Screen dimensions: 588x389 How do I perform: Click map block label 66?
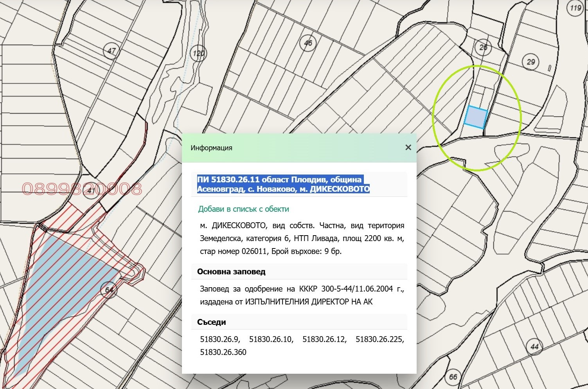453,377
